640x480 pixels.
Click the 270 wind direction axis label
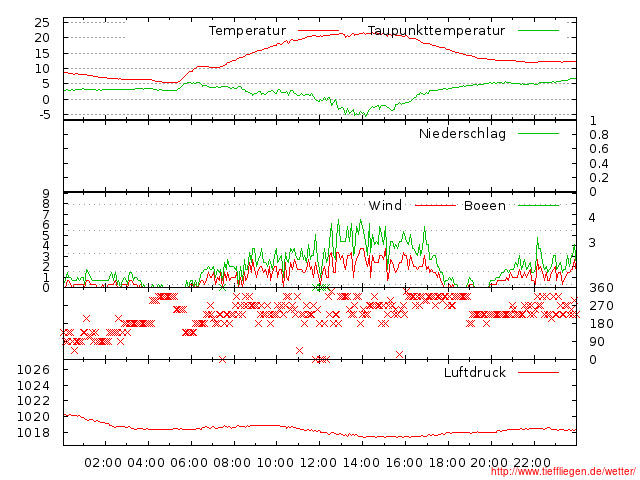tap(601, 306)
